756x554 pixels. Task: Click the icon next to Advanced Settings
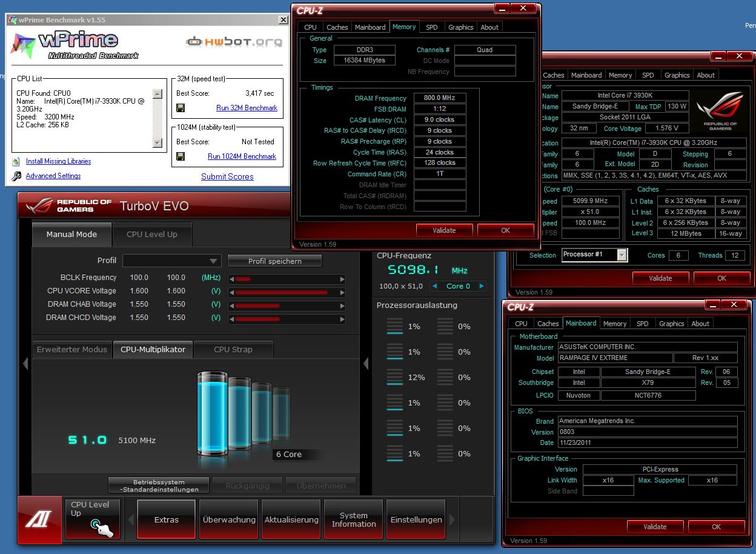16,176
